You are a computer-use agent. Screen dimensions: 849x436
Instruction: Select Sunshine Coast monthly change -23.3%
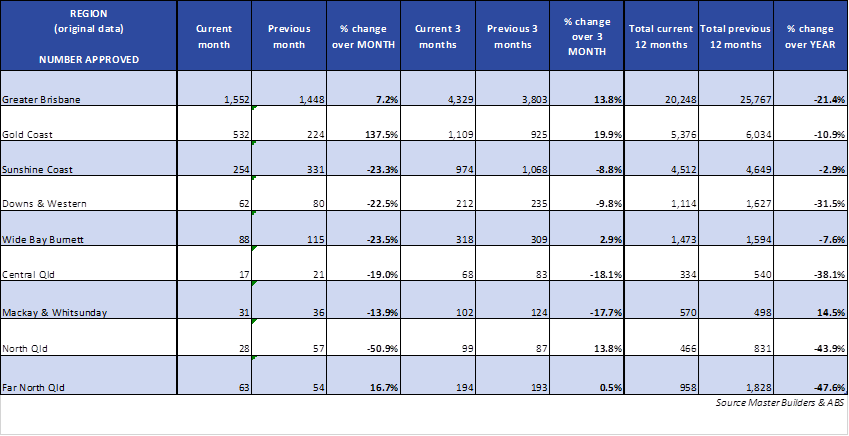(x=363, y=158)
